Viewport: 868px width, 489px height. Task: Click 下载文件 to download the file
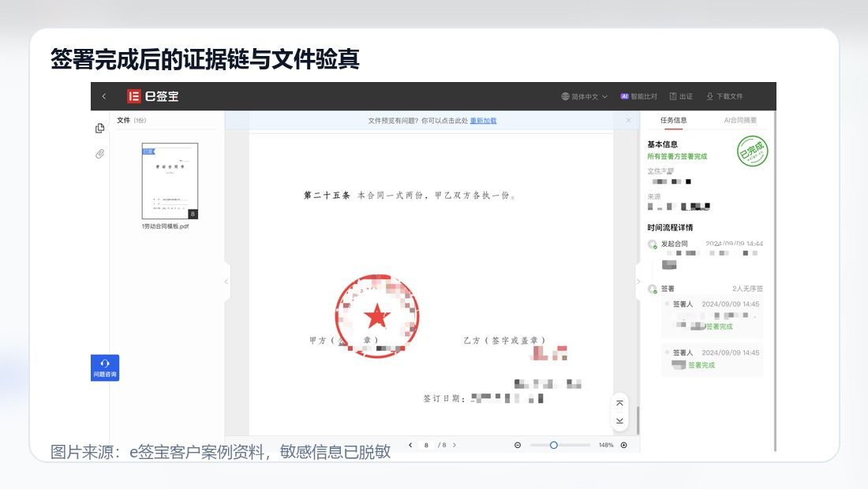pos(724,96)
